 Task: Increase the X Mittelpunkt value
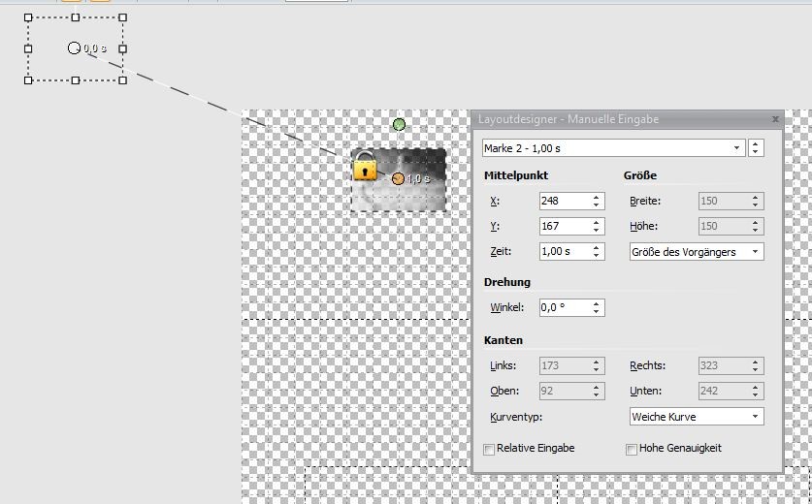point(597,197)
